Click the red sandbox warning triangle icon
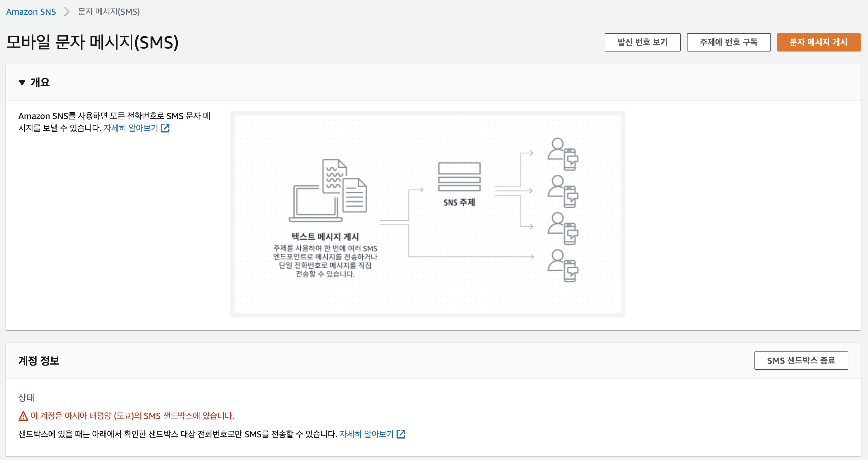This screenshot has width=868, height=460. (23, 416)
